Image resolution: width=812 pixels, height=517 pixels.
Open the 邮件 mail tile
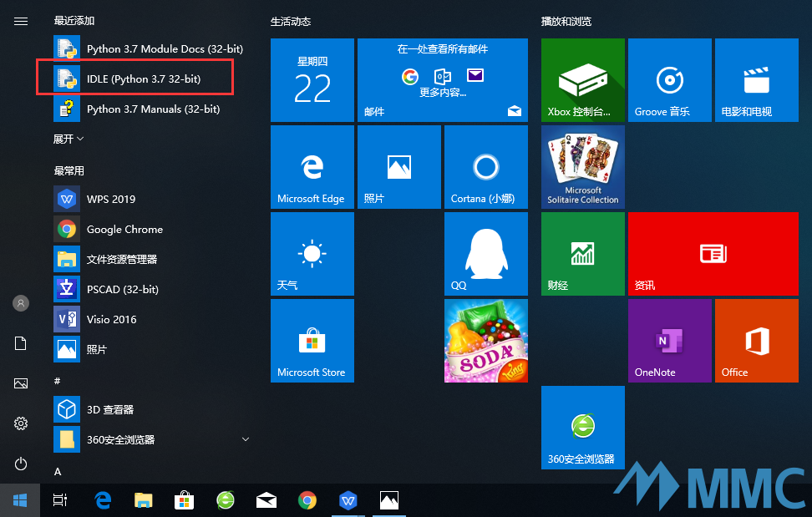click(x=443, y=80)
